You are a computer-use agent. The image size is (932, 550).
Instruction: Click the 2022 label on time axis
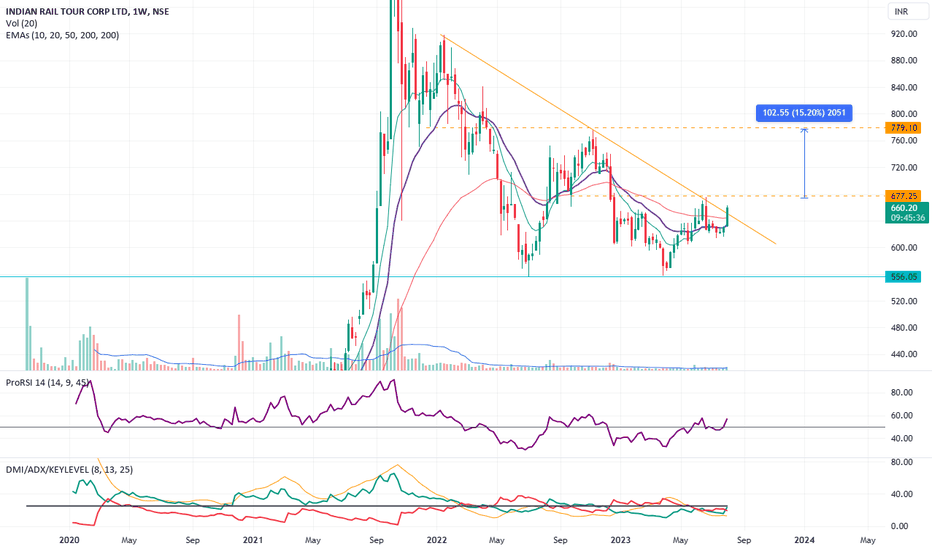437,540
